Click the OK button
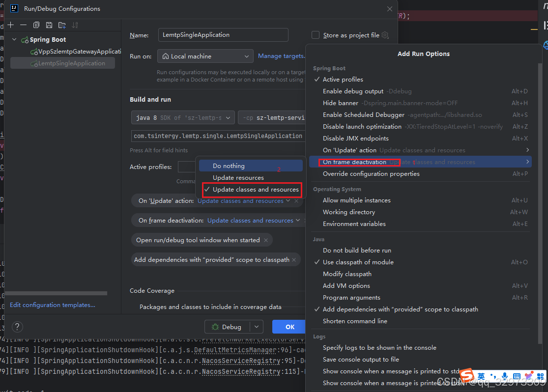 (x=289, y=327)
